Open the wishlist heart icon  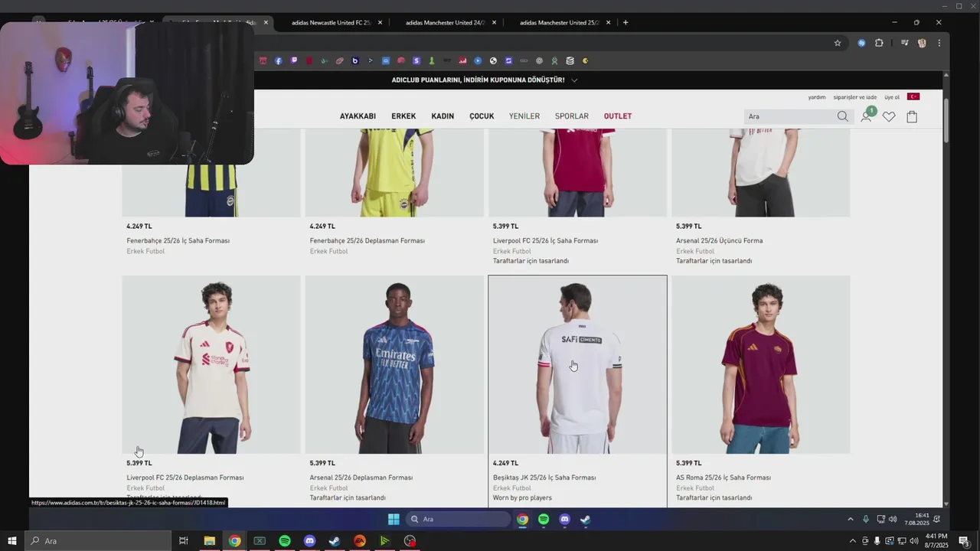pos(889,116)
